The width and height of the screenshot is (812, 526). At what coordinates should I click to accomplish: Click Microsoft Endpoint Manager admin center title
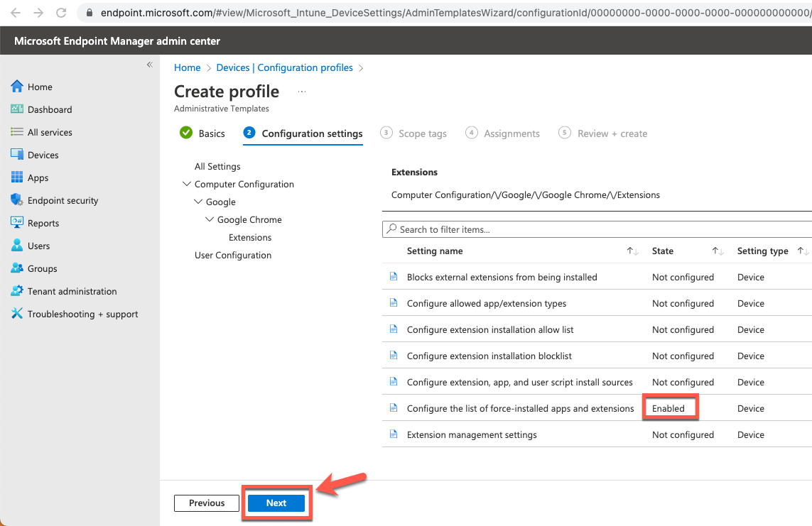tap(117, 41)
